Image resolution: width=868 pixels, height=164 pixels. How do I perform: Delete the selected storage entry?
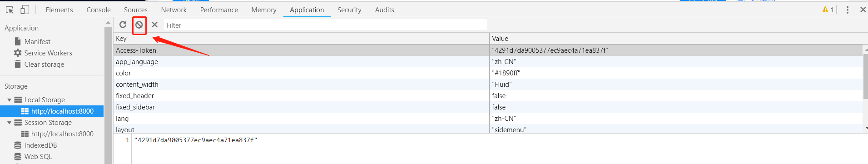154,25
